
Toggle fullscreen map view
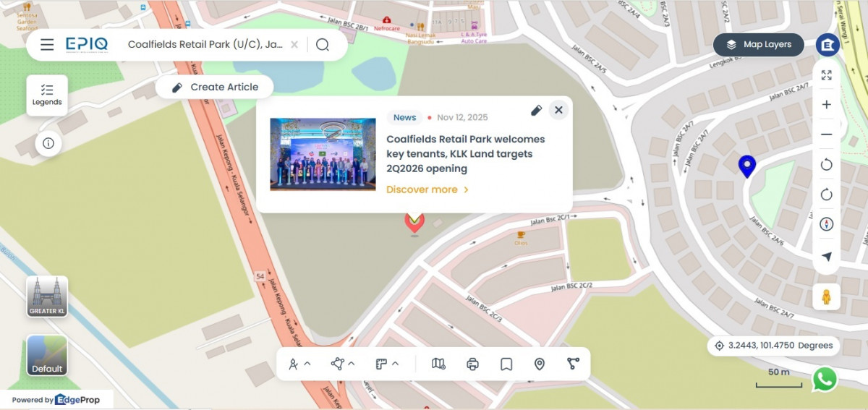click(826, 75)
